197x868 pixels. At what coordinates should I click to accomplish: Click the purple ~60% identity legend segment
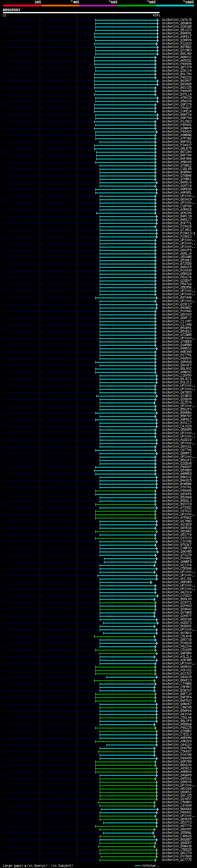[98, 6]
